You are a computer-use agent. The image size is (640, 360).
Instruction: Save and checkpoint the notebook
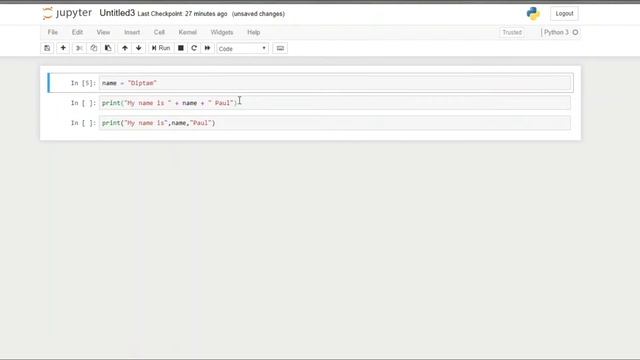click(x=47, y=48)
